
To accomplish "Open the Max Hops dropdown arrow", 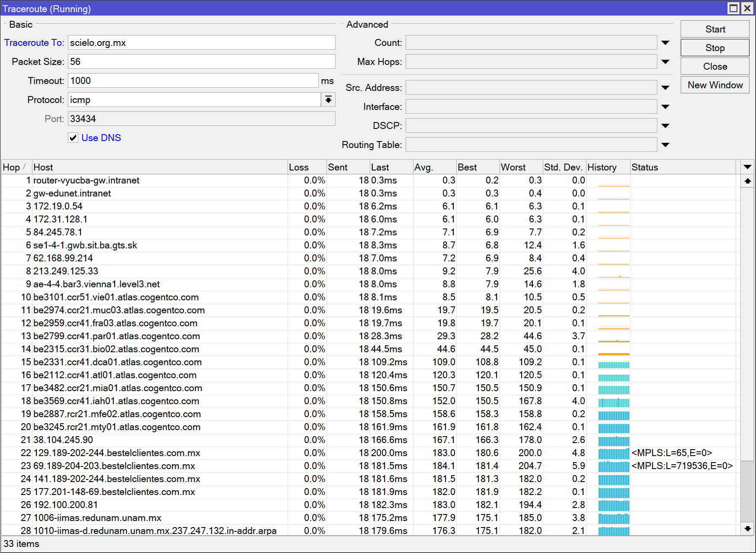I will click(665, 61).
